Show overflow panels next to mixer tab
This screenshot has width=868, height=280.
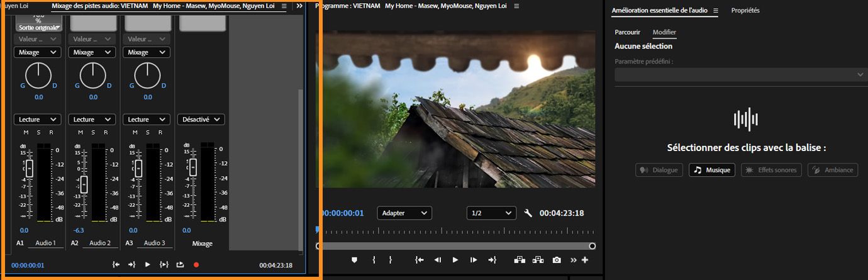click(x=299, y=6)
